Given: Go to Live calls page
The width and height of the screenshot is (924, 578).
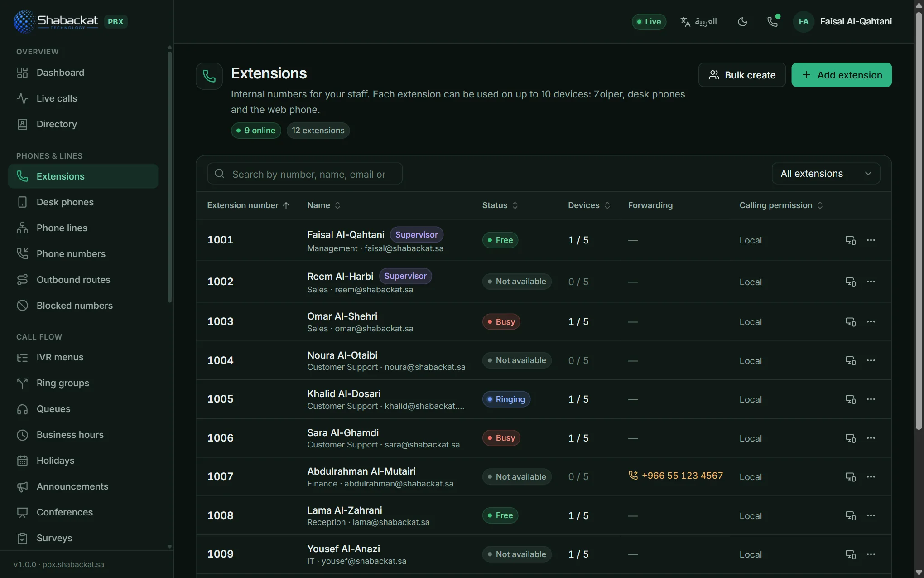Looking at the screenshot, I should point(83,98).
